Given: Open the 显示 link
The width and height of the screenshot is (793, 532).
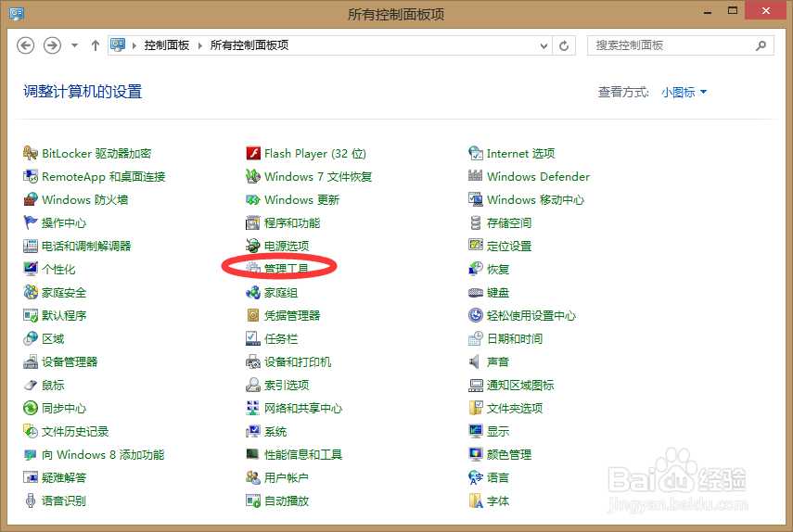Looking at the screenshot, I should click(498, 431).
